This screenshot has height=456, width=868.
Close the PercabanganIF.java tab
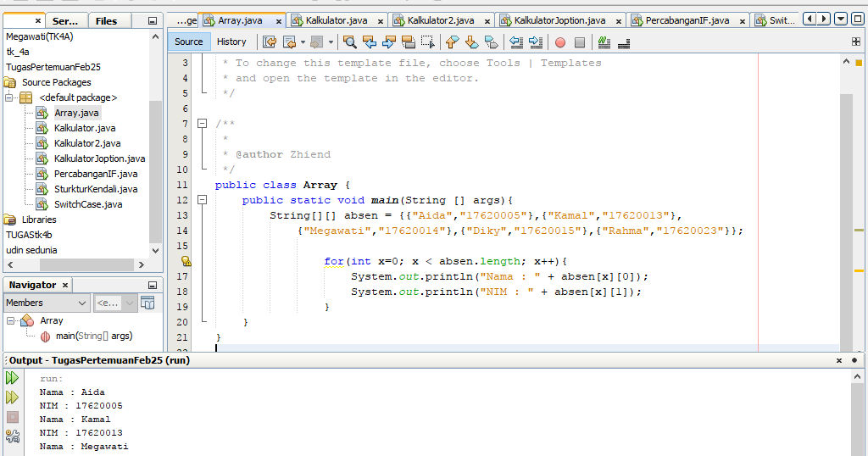pos(742,21)
